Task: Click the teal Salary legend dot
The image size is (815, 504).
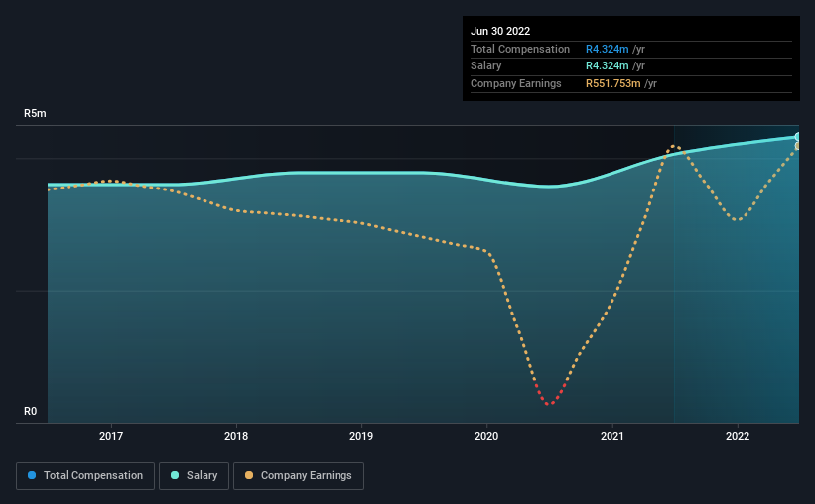Action: 175,475
